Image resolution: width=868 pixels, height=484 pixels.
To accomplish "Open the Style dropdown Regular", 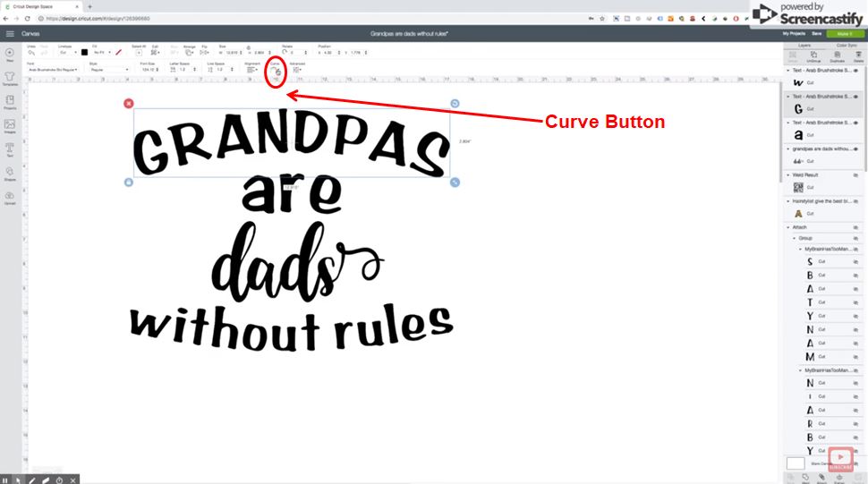I will coord(109,70).
